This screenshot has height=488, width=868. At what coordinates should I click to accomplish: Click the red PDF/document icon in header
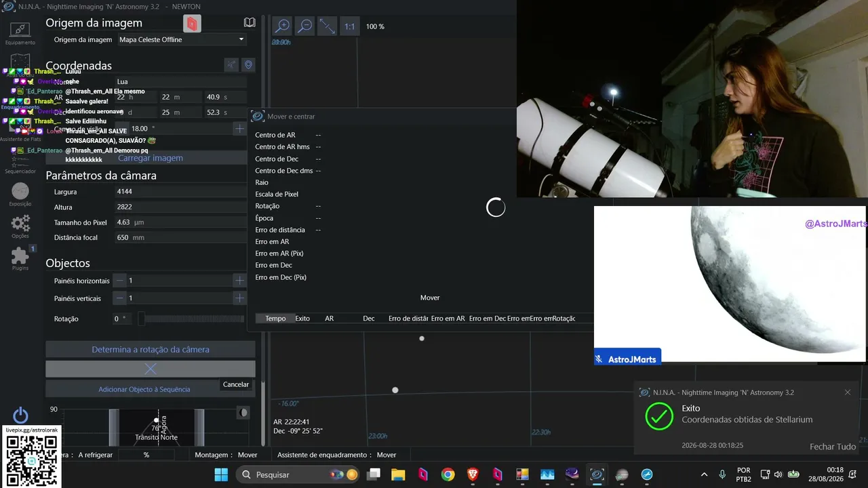coord(193,24)
